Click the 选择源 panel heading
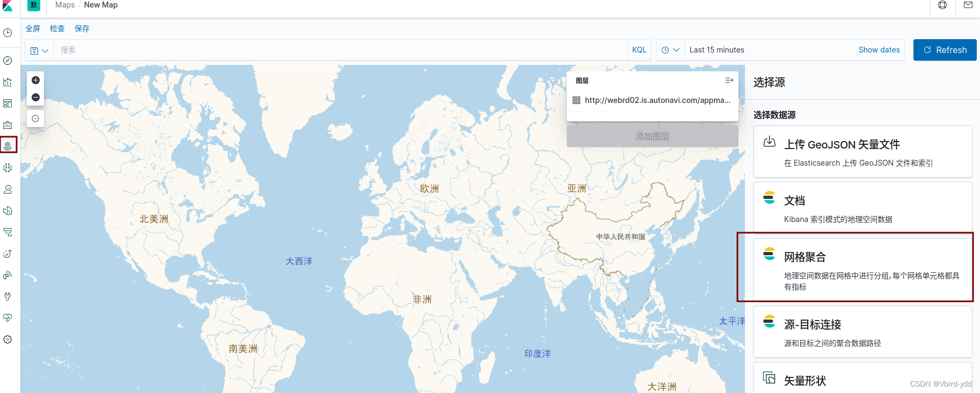This screenshot has height=393, width=980. point(769,82)
